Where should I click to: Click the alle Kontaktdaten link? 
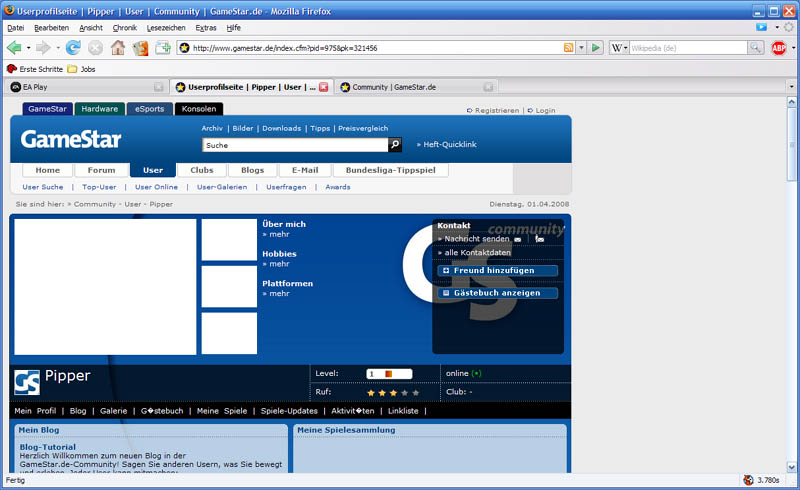pyautogui.click(x=478, y=253)
